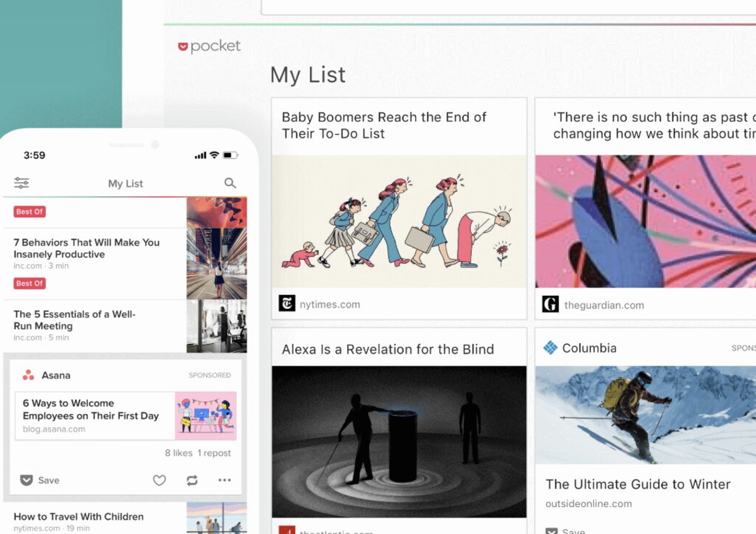Click the theguardian.com source text
756x534 pixels.
(604, 305)
